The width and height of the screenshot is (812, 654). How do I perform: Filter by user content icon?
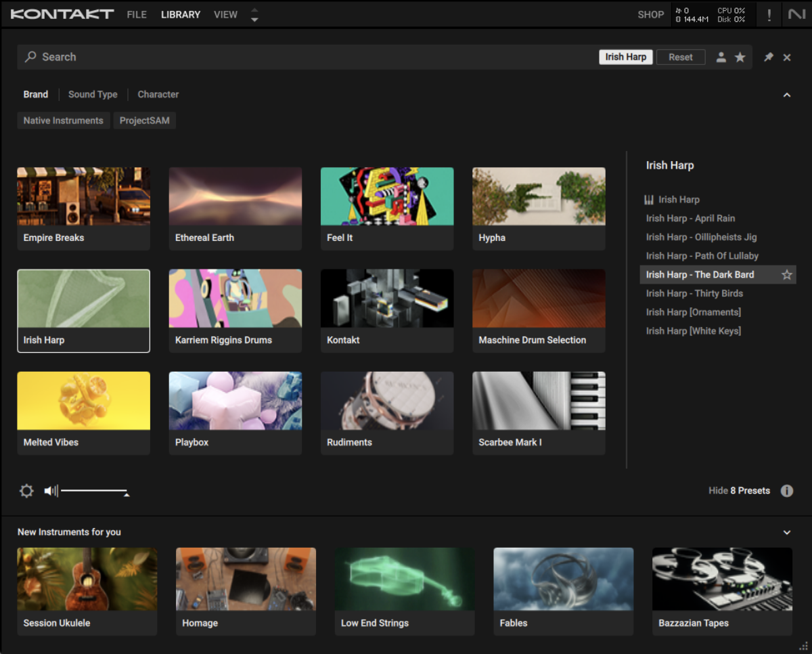721,58
